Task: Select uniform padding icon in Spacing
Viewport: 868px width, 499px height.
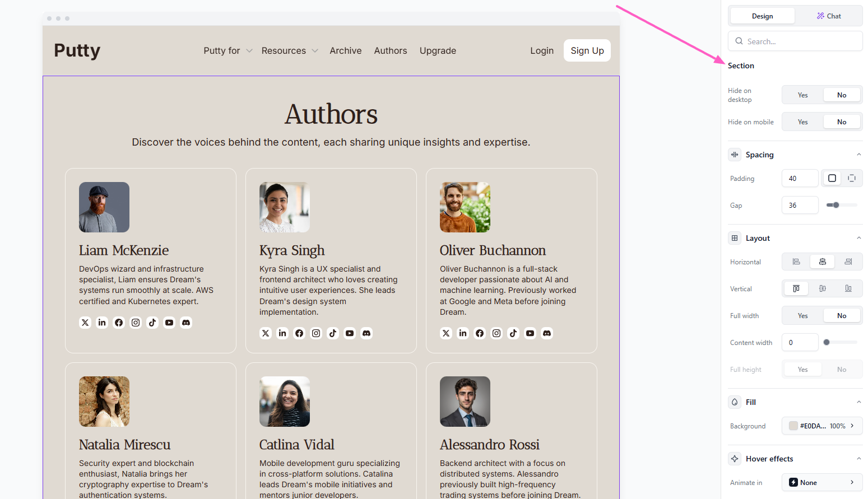Action: [832, 178]
